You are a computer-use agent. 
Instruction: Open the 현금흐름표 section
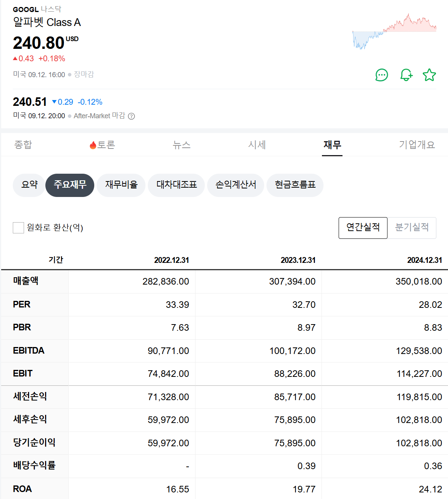295,185
